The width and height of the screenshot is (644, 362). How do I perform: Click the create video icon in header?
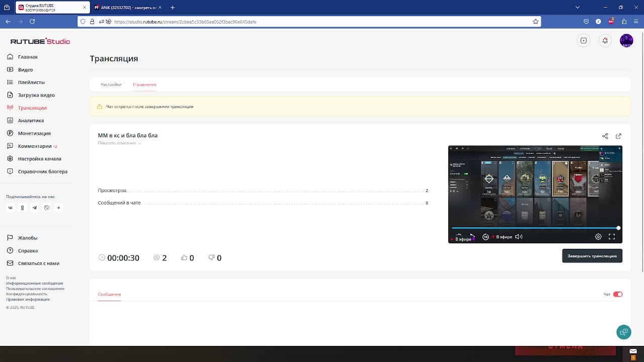click(584, 41)
